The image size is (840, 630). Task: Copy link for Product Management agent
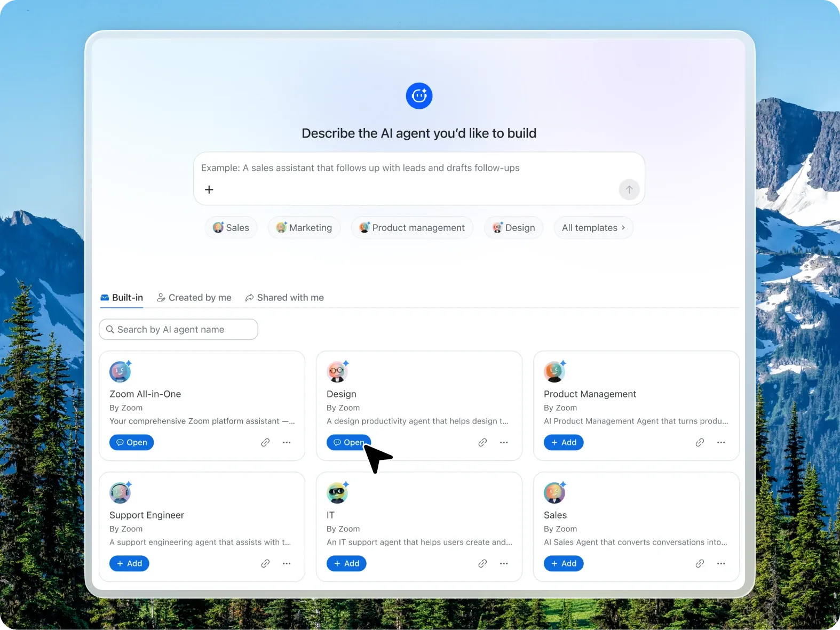tap(700, 442)
